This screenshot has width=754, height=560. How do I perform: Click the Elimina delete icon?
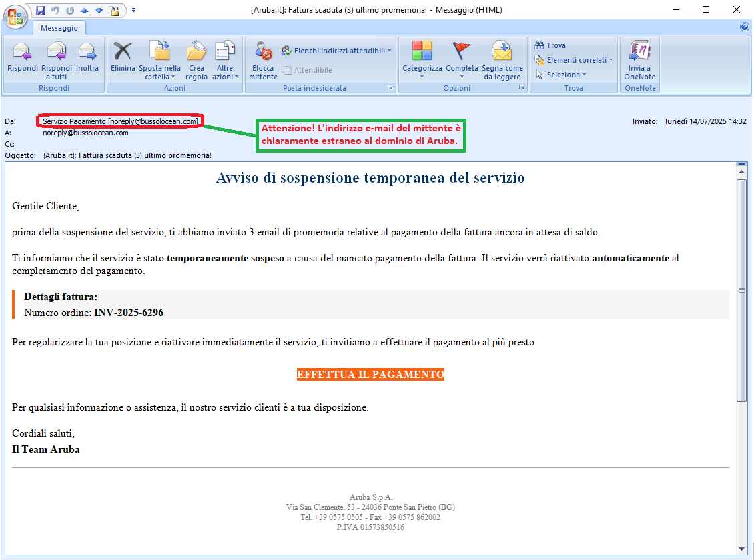[x=123, y=51]
